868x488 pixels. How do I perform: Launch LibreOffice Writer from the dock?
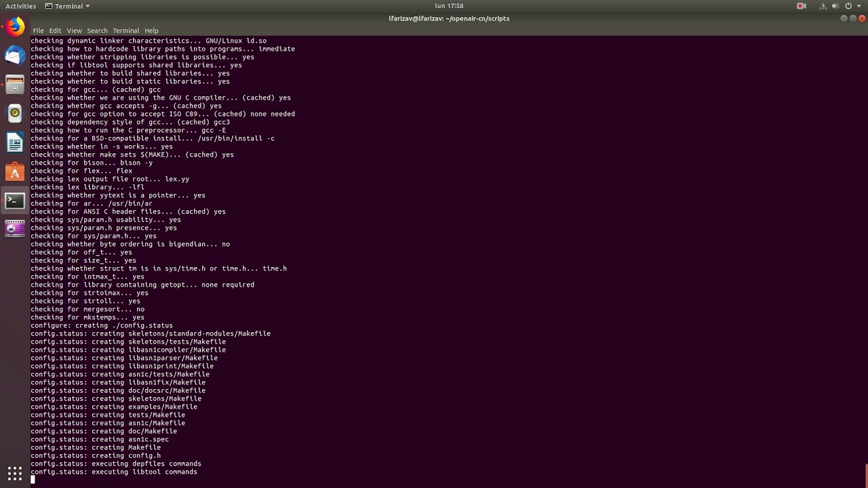[x=15, y=142]
